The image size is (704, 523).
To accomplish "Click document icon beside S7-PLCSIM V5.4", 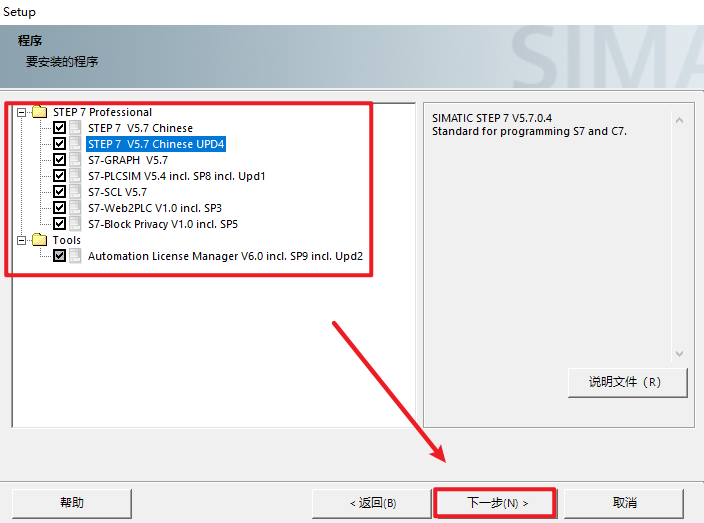I will [x=75, y=176].
